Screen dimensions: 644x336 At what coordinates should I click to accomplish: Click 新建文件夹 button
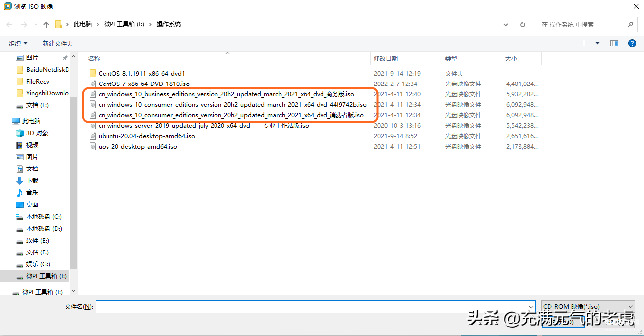click(58, 44)
